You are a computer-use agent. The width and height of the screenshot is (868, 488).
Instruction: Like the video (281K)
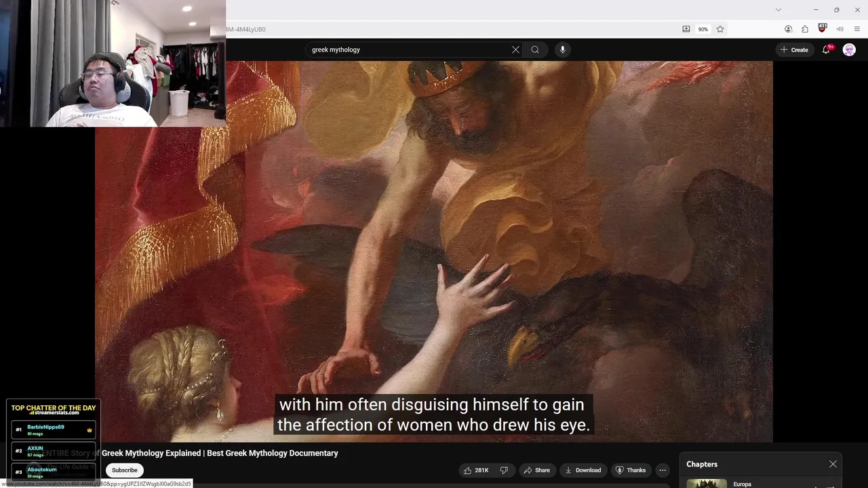coord(476,470)
